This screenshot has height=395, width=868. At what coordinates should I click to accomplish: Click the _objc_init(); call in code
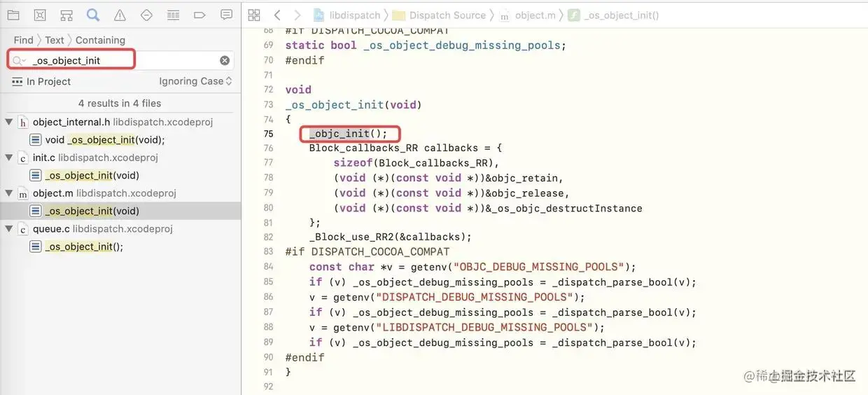coord(348,133)
